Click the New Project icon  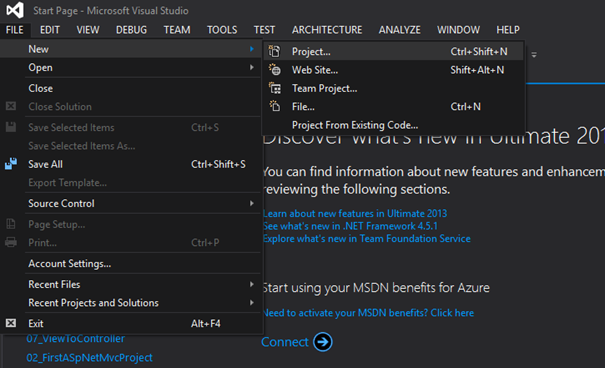coord(274,51)
